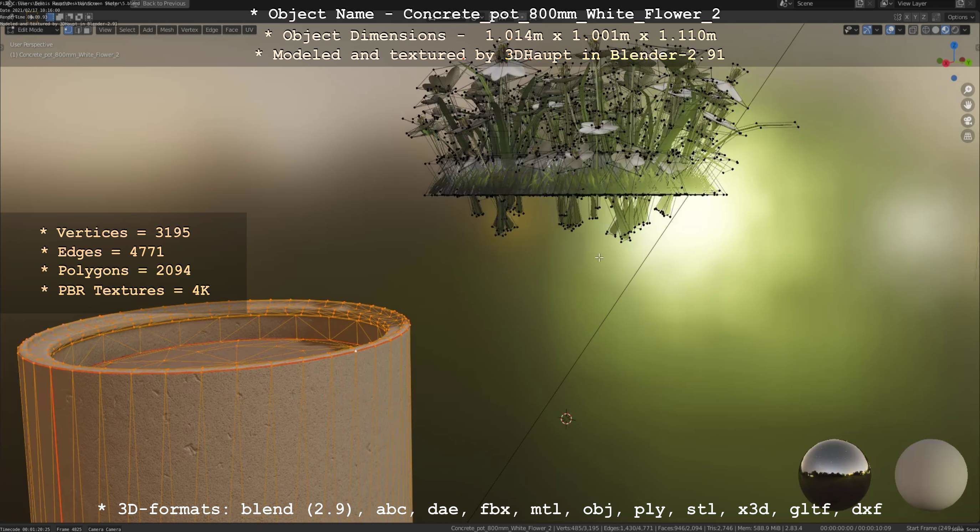
Task: Click the grey material preview sphere
Action: pyautogui.click(x=931, y=475)
